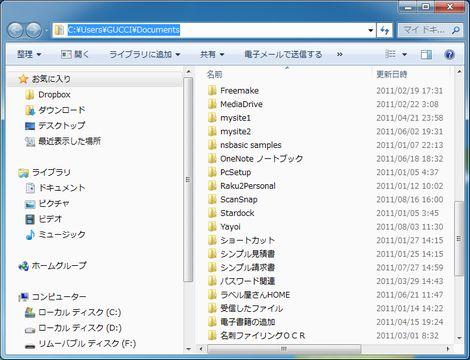470x360 pixels.
Task: Open Dropbox in favorites
Action: tap(54, 95)
